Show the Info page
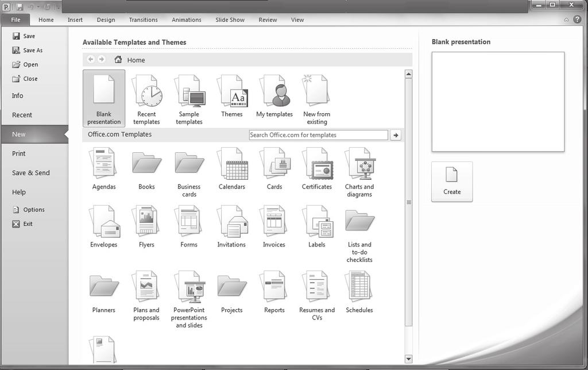The width and height of the screenshot is (588, 370). [18, 96]
